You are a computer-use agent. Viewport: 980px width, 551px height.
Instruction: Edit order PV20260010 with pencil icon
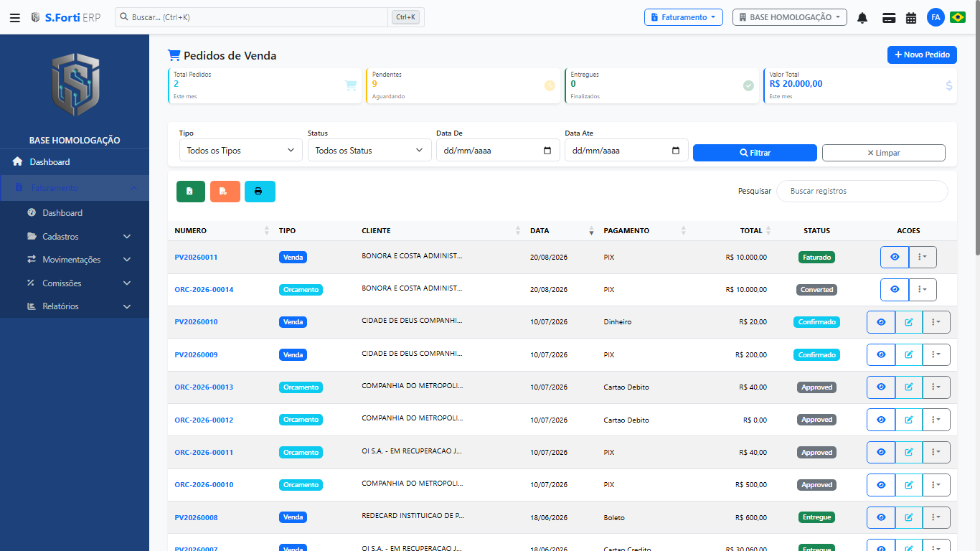[909, 322]
